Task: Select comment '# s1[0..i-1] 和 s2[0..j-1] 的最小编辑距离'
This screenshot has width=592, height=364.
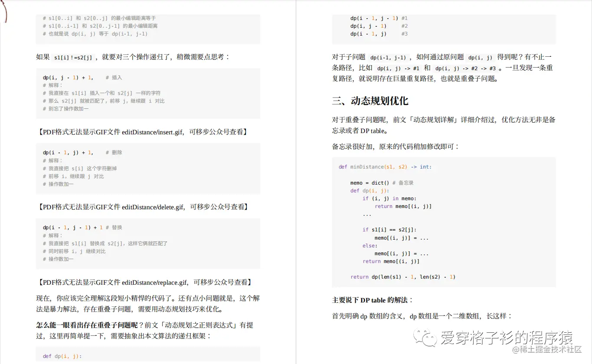Action: point(100,26)
